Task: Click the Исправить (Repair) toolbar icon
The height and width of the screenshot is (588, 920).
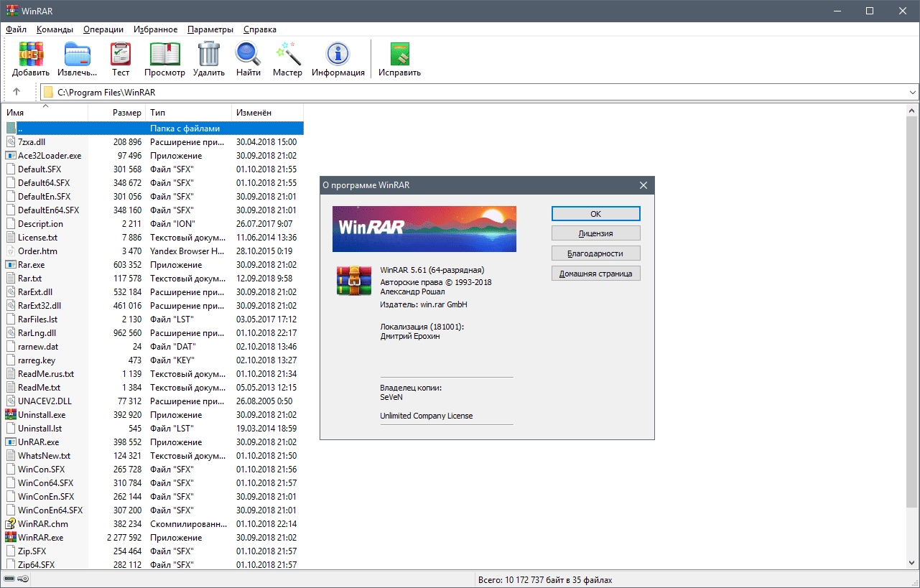Action: pyautogui.click(x=399, y=54)
